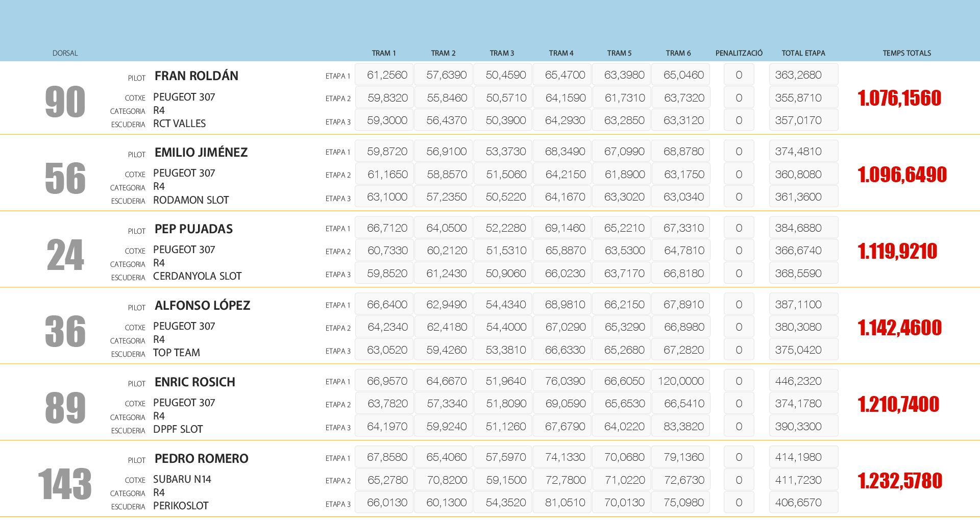Select the PENALITZACIÓ column header
Viewport: 980px width, 520px height.
[739, 53]
